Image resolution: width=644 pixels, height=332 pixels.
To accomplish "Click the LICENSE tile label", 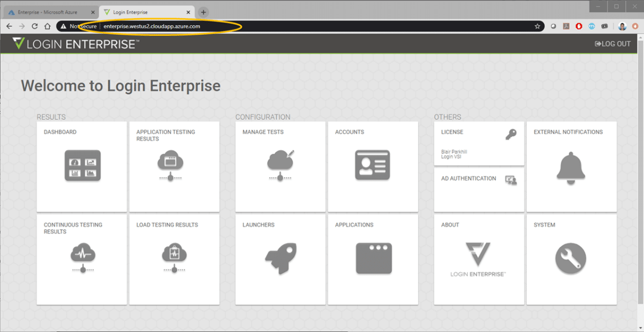I will 452,132.
